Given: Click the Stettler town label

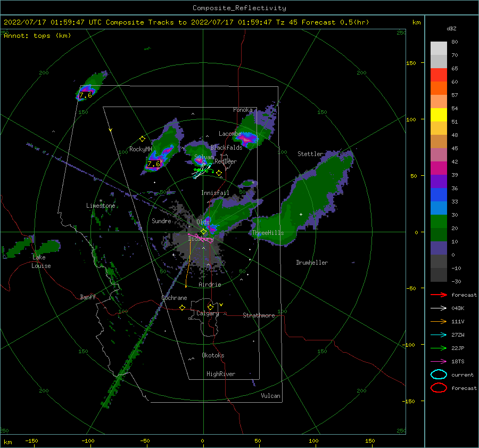Looking at the screenshot, I should [x=310, y=154].
